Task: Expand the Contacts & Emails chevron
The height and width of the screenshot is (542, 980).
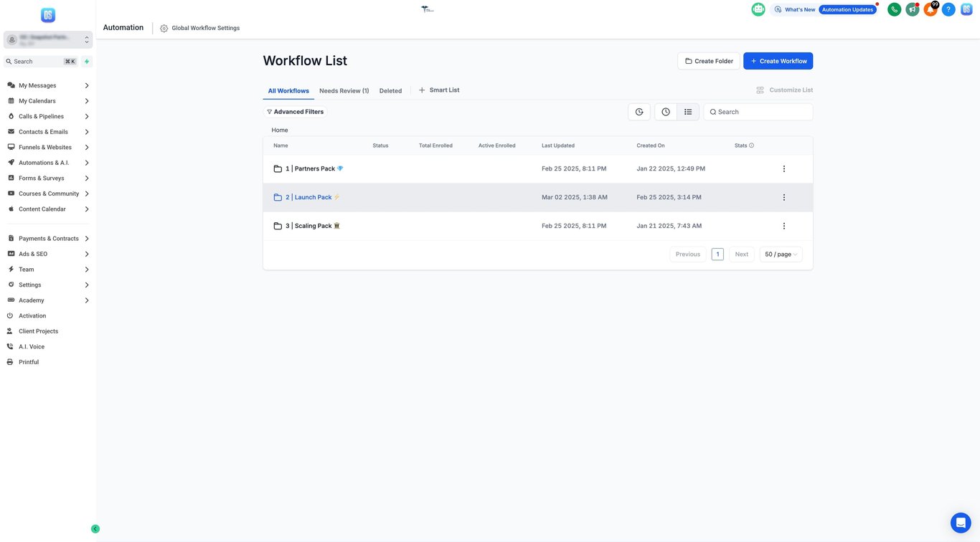Action: point(87,132)
